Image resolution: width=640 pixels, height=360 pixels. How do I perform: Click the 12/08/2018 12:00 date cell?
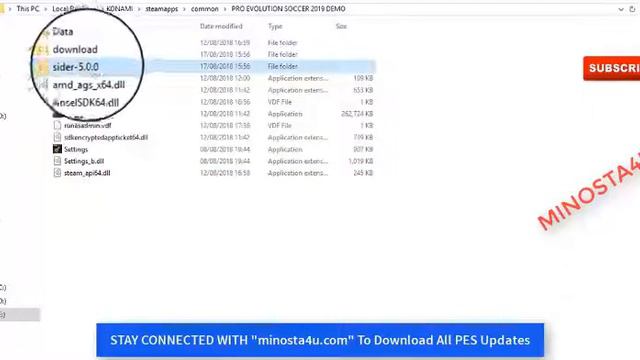tap(225, 78)
